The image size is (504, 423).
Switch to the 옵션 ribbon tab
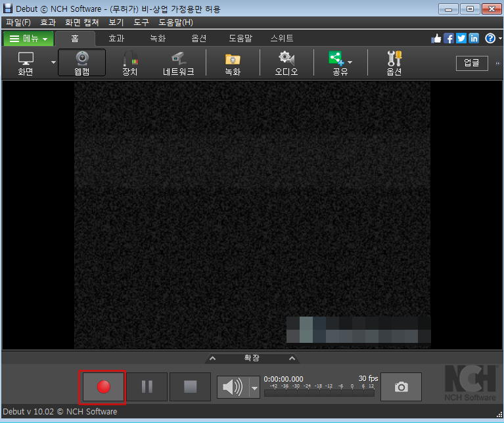click(199, 39)
